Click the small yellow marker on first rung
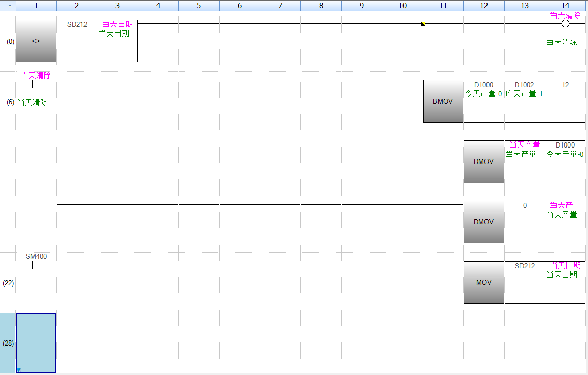Image resolution: width=588 pixels, height=375 pixels. click(423, 24)
